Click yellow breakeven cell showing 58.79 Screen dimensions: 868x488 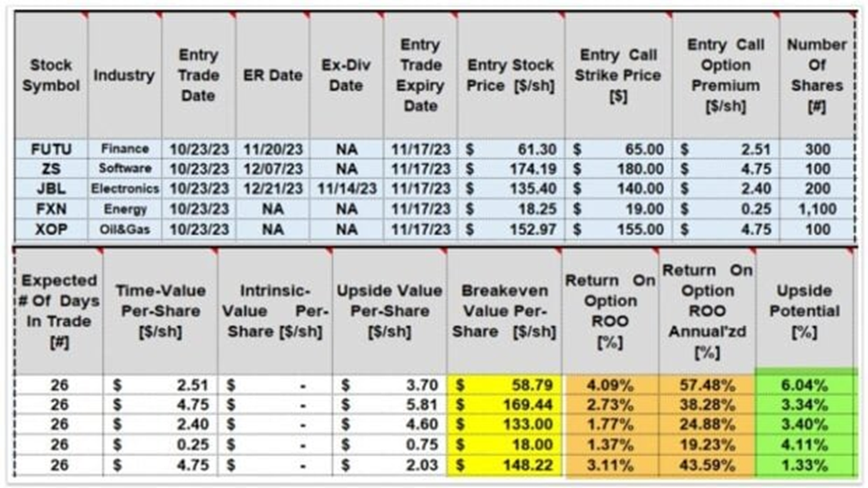(504, 385)
